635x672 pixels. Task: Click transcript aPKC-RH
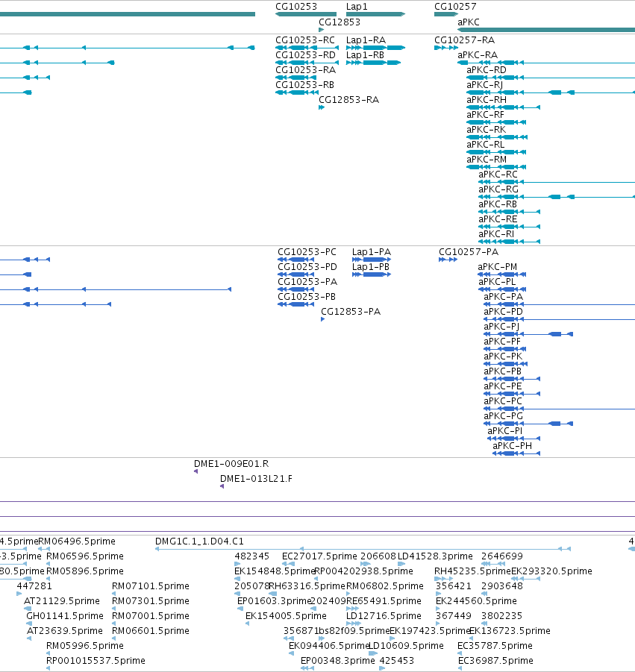487,100
